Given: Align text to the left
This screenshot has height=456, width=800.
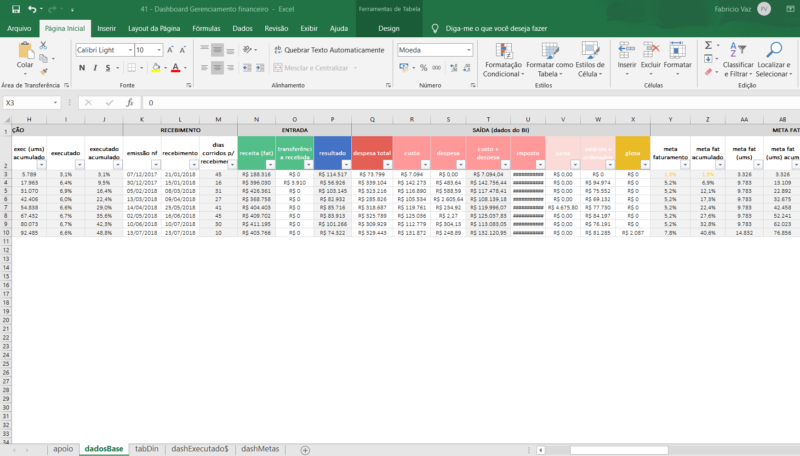Looking at the screenshot, I should [x=204, y=68].
